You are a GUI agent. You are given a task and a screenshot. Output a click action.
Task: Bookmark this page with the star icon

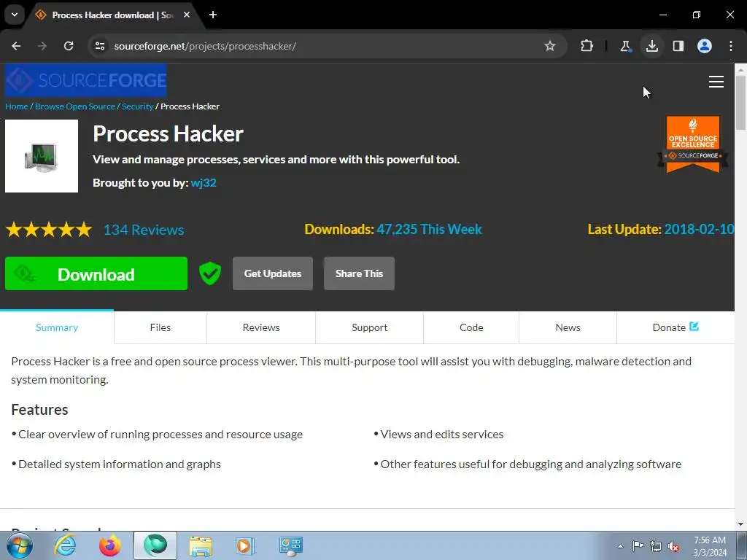pos(550,46)
